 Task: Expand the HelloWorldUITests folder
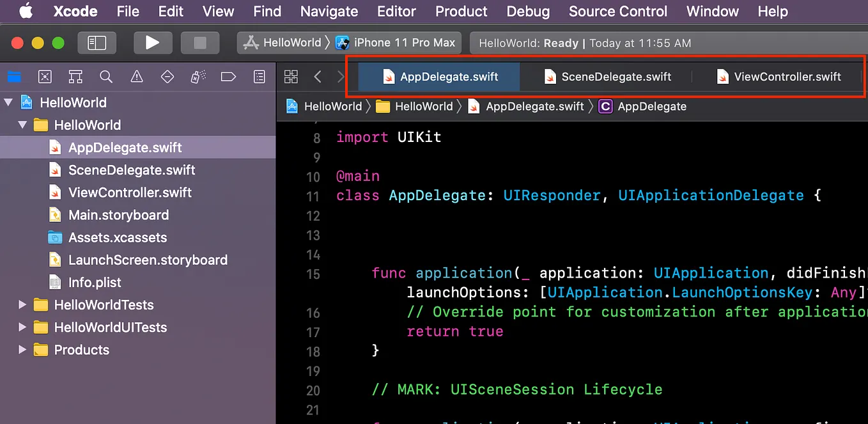point(22,327)
